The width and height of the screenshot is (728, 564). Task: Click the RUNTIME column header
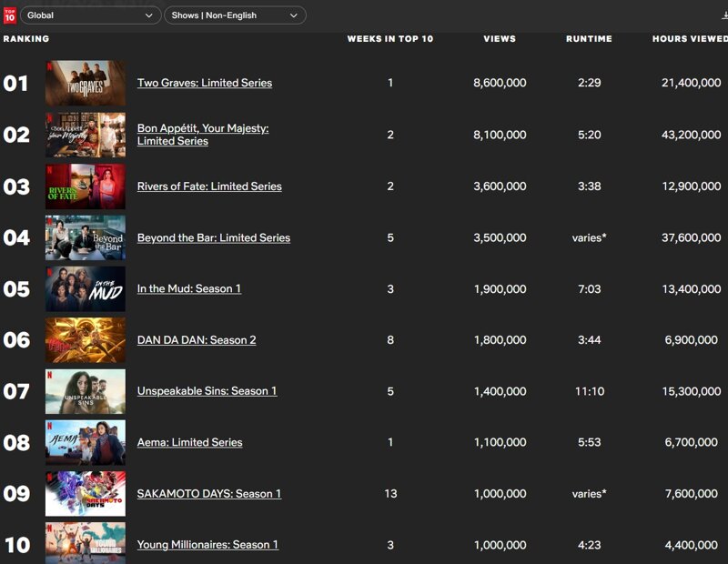pyautogui.click(x=589, y=38)
